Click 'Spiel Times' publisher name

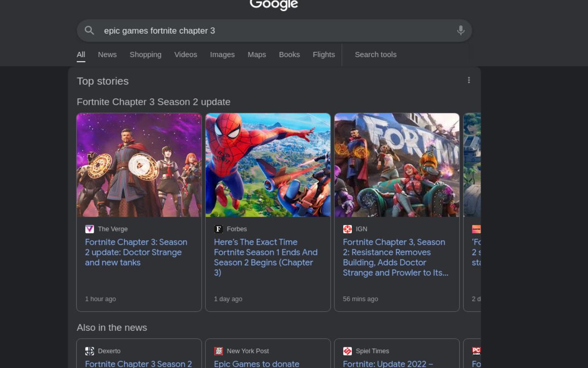[x=372, y=351]
